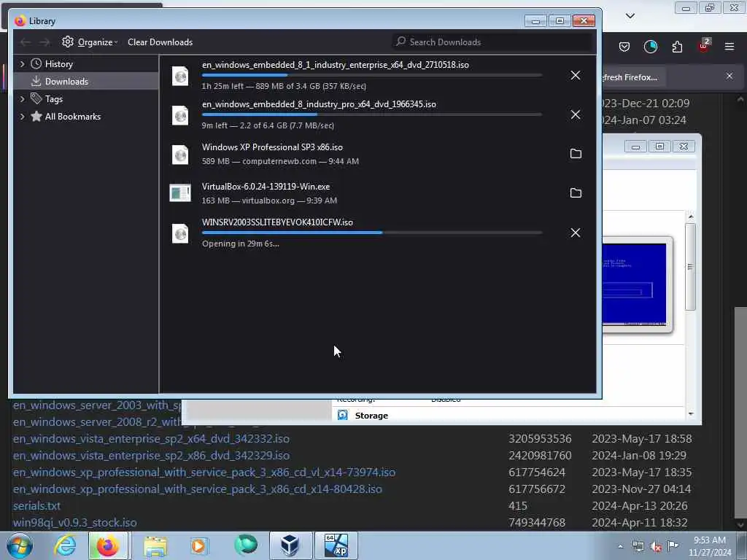This screenshot has width=747, height=560.
Task: Click the Firefox Pocket icon
Action: [x=624, y=47]
